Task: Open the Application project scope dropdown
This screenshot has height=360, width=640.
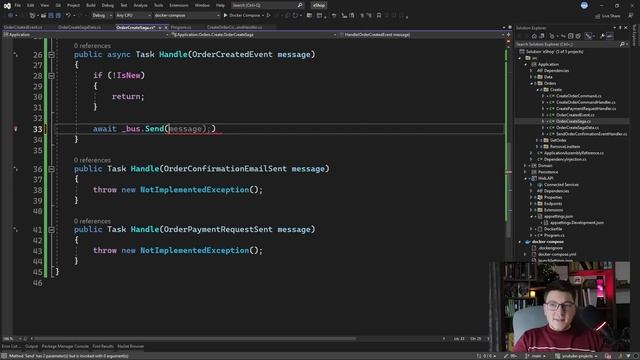Action: pos(86,35)
